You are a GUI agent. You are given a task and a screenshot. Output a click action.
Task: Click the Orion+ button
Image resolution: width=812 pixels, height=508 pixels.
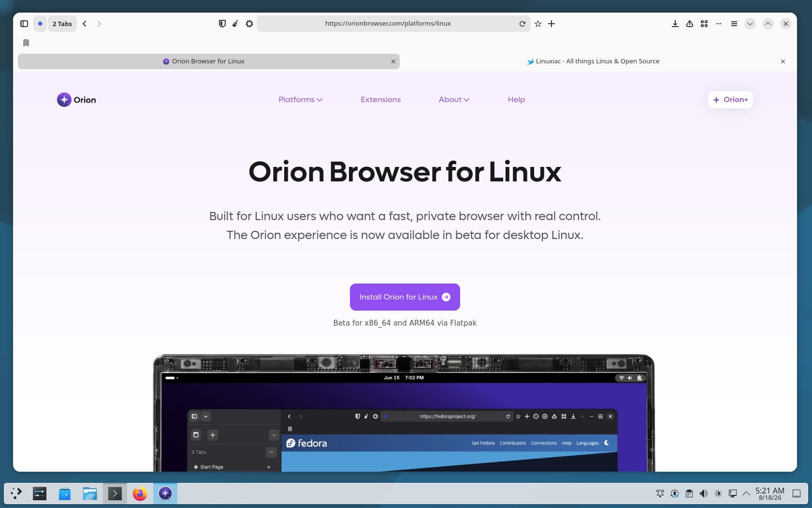click(x=730, y=100)
